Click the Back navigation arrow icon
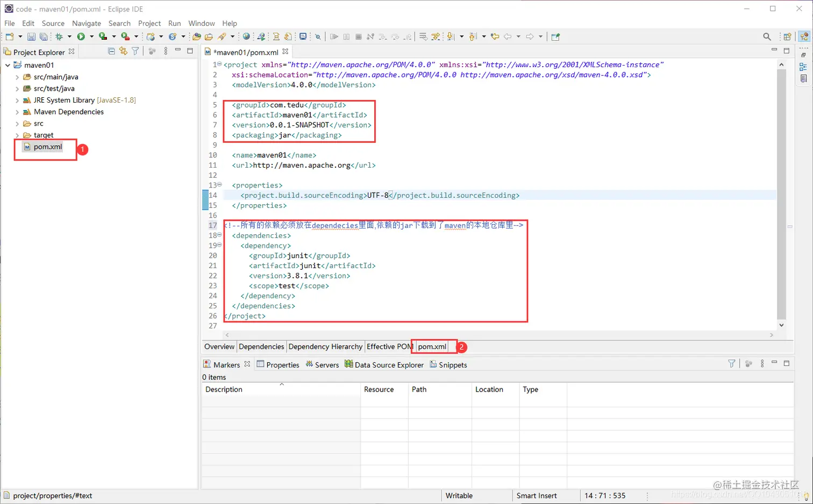Screen dimensions: 813x504 (x=508, y=37)
